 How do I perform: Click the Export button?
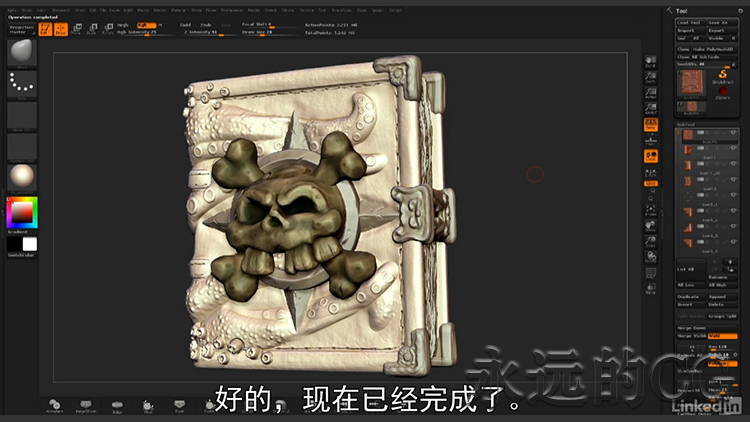722,30
